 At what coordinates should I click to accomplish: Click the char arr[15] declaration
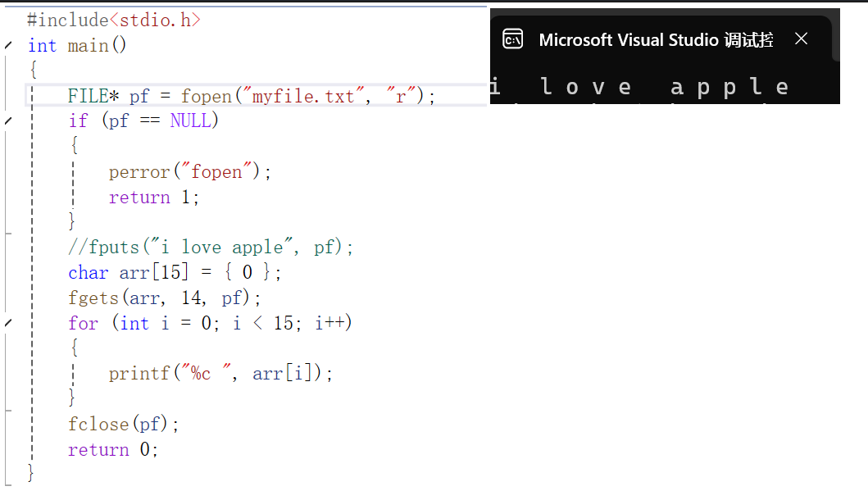175,272
